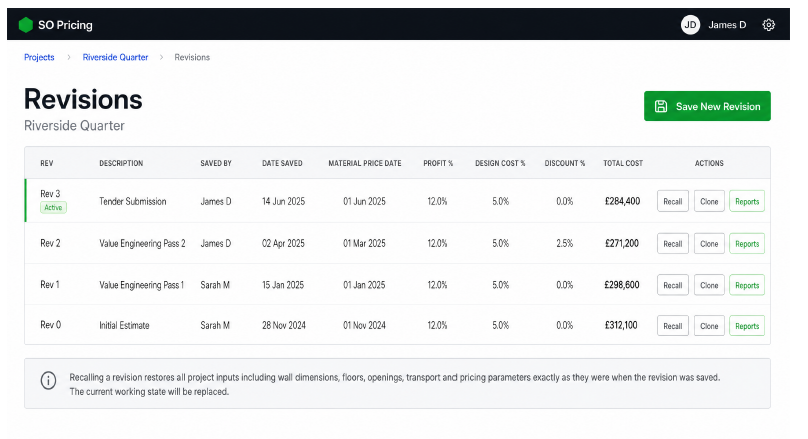Open the settings gear icon

768,25
